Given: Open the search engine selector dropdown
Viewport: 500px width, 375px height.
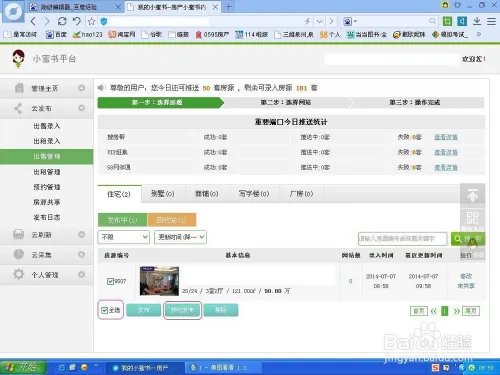Looking at the screenshot, I should pyautogui.click(x=350, y=22).
